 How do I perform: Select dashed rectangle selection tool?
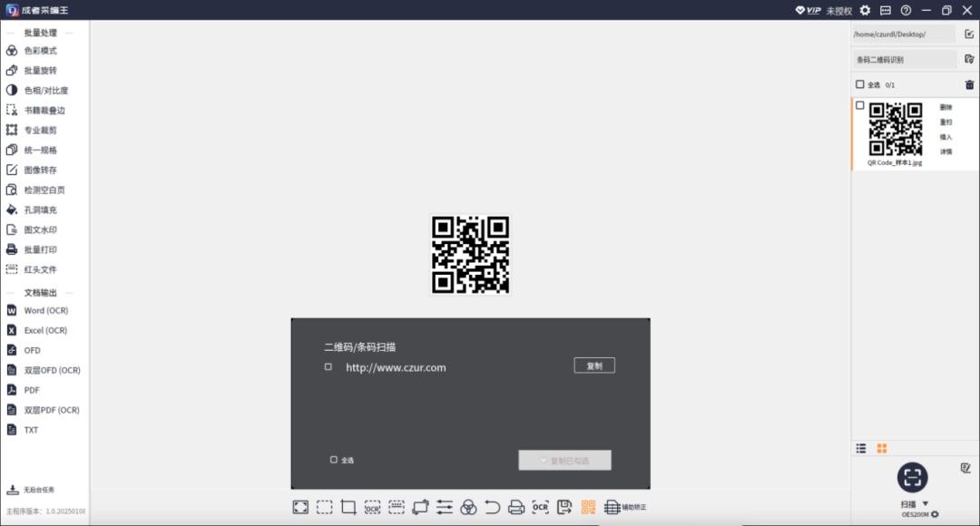coord(324,507)
